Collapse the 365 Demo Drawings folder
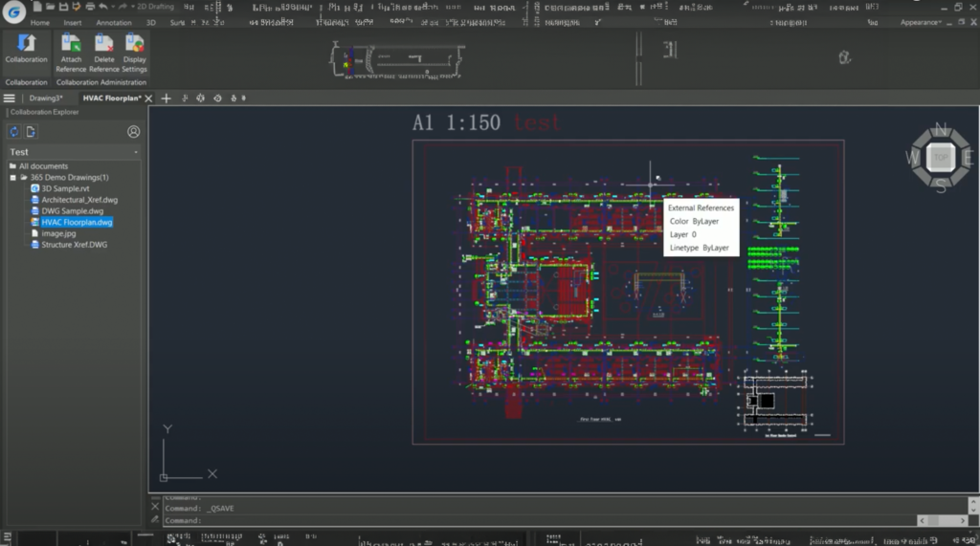 coord(13,178)
